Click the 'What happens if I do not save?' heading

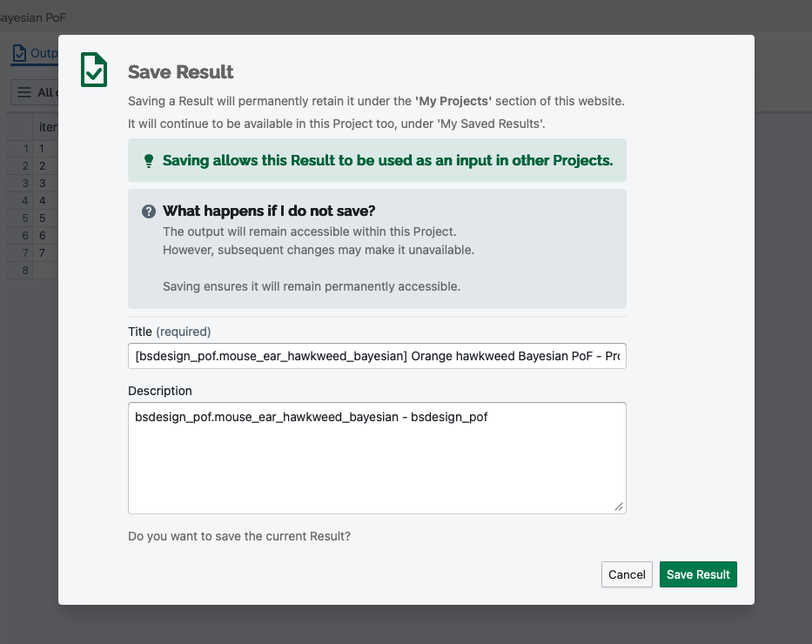pos(269,211)
